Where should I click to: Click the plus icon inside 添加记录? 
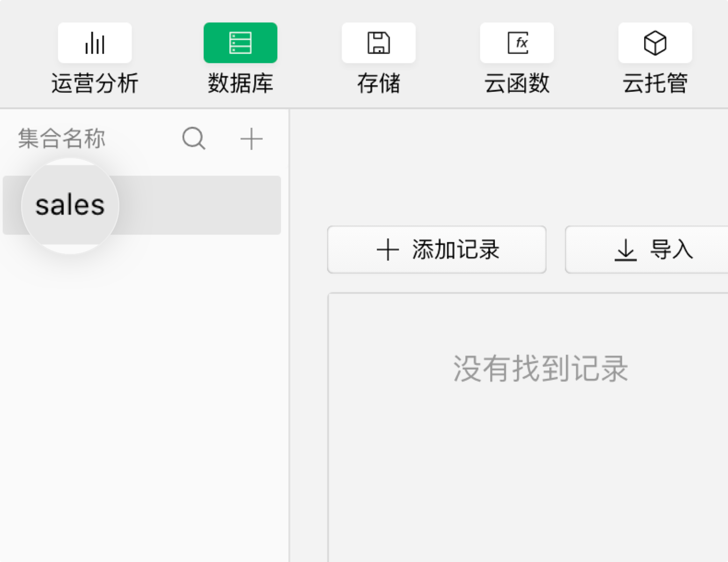pyautogui.click(x=388, y=250)
